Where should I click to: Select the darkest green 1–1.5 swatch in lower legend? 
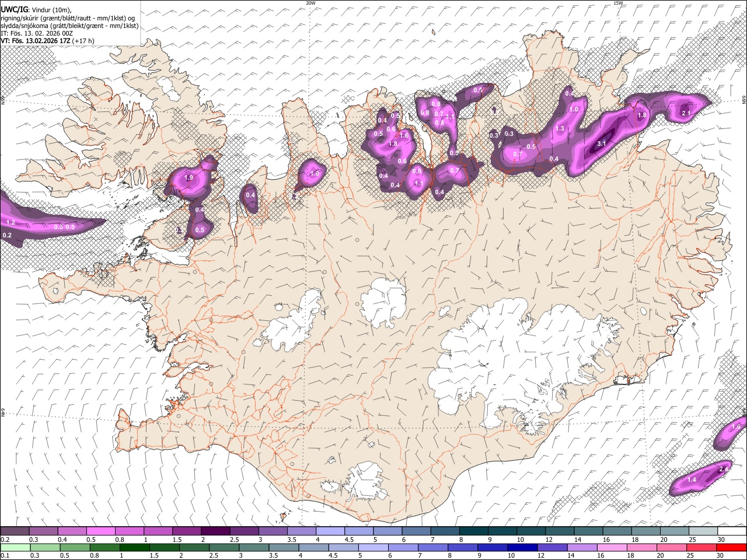[134, 547]
